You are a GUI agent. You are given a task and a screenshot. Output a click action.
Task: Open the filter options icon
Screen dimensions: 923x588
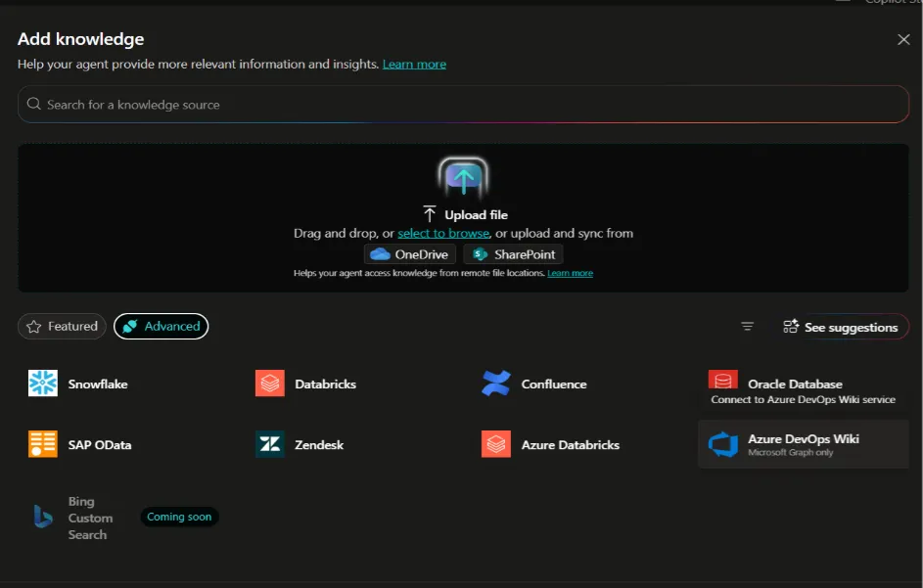click(x=748, y=326)
